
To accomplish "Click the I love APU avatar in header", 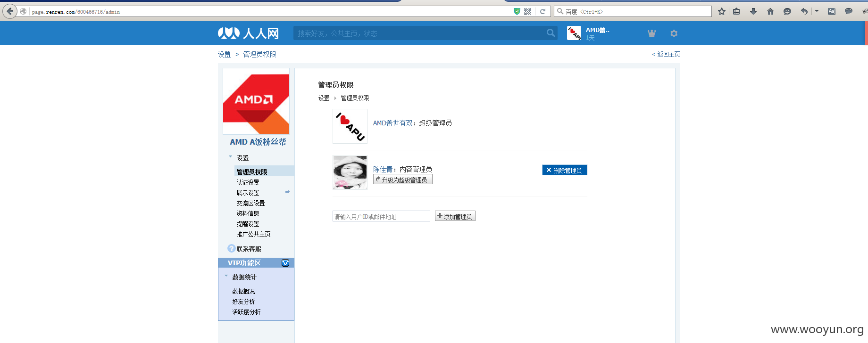I will pyautogui.click(x=574, y=33).
